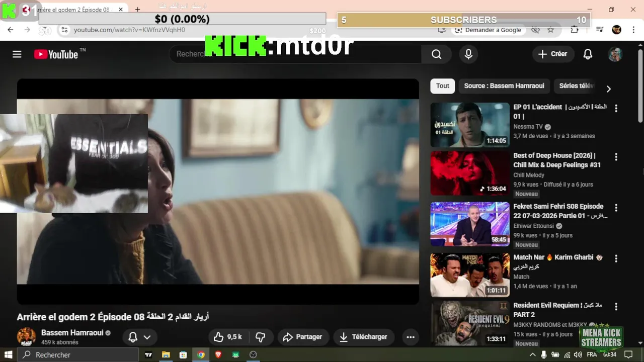Open the Bassem Hamraoui channel name link
Image resolution: width=644 pixels, height=362 pixels.
point(72,333)
